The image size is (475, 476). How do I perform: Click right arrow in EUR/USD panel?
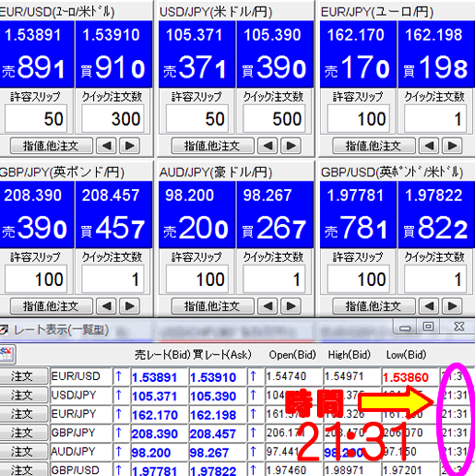click(130, 145)
